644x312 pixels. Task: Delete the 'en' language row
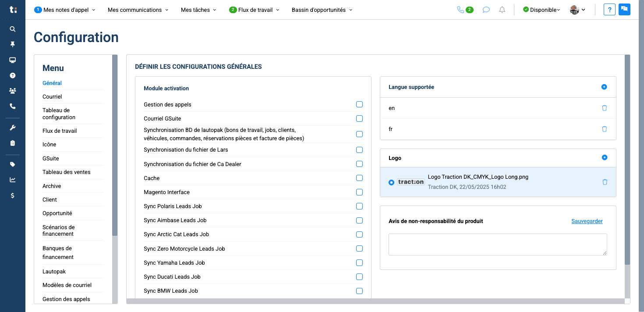click(605, 108)
